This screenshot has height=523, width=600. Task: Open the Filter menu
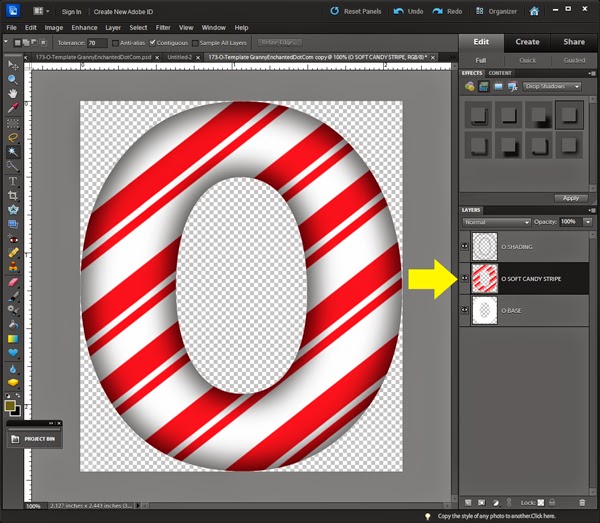click(163, 28)
